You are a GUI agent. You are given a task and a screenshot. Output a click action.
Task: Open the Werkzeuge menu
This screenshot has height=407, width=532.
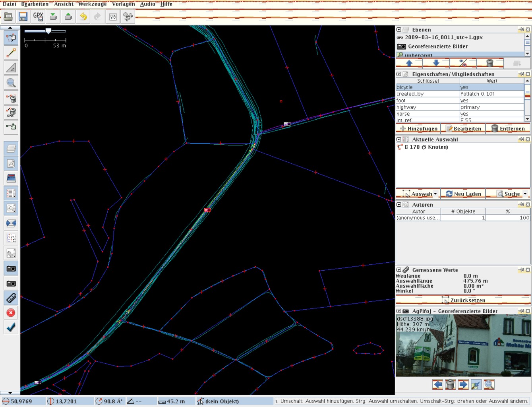click(x=93, y=4)
